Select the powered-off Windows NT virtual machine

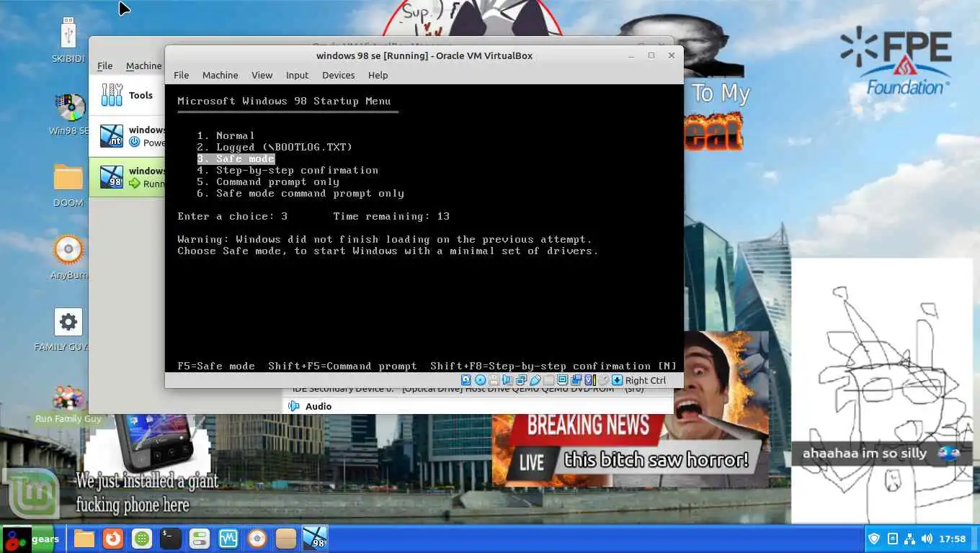click(127, 136)
